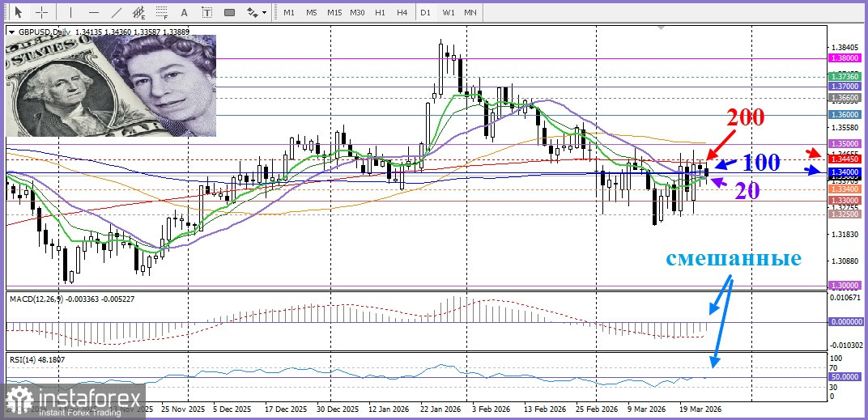Expand the GBPUSD chart title triangle
The image size is (868, 420).
pos(11,32)
